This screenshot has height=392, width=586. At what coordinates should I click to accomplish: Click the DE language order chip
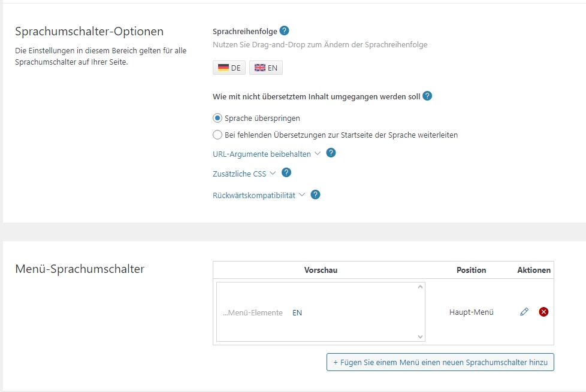tap(229, 68)
